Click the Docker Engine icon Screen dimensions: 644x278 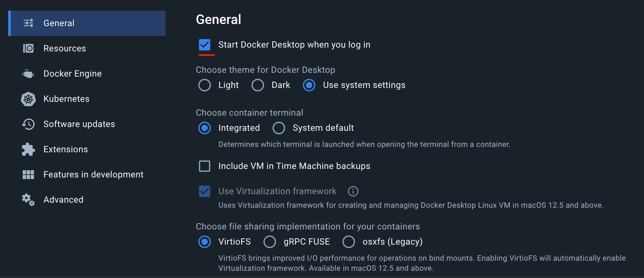(x=28, y=74)
